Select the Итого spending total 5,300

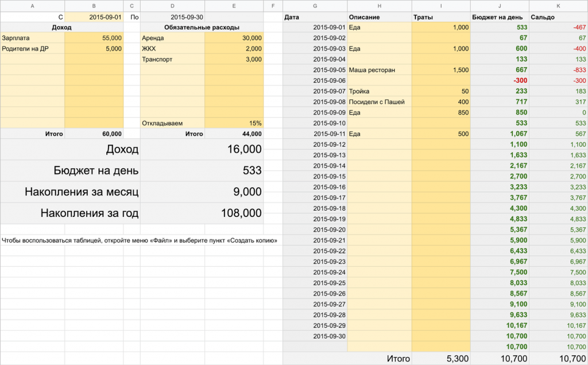tap(440, 359)
